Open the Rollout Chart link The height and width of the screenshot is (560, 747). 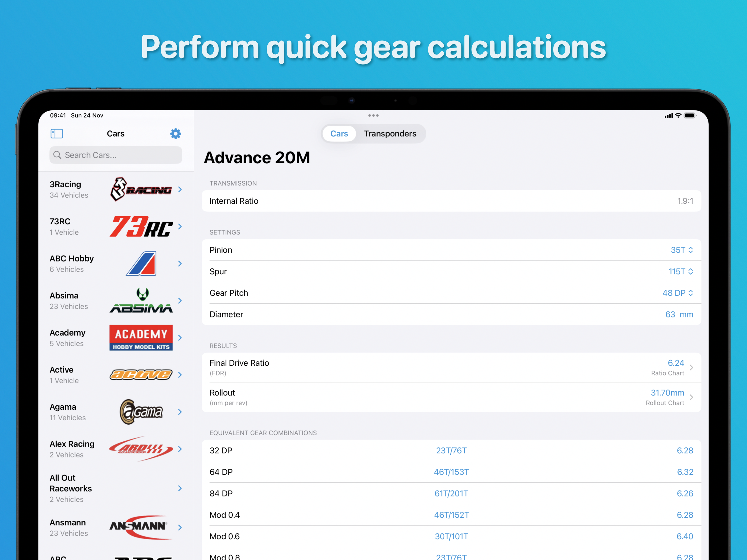(664, 403)
